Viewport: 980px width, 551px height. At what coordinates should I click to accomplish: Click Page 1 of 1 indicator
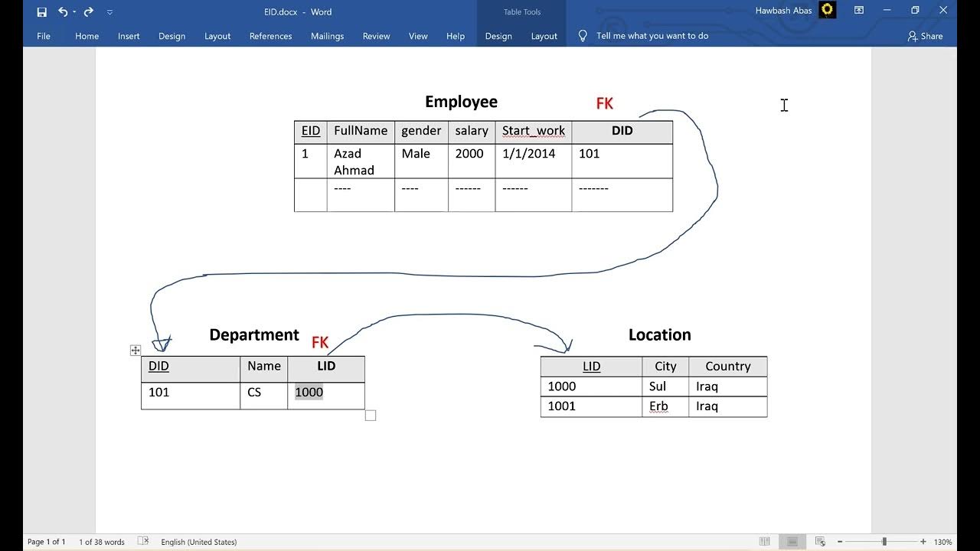pyautogui.click(x=47, y=542)
